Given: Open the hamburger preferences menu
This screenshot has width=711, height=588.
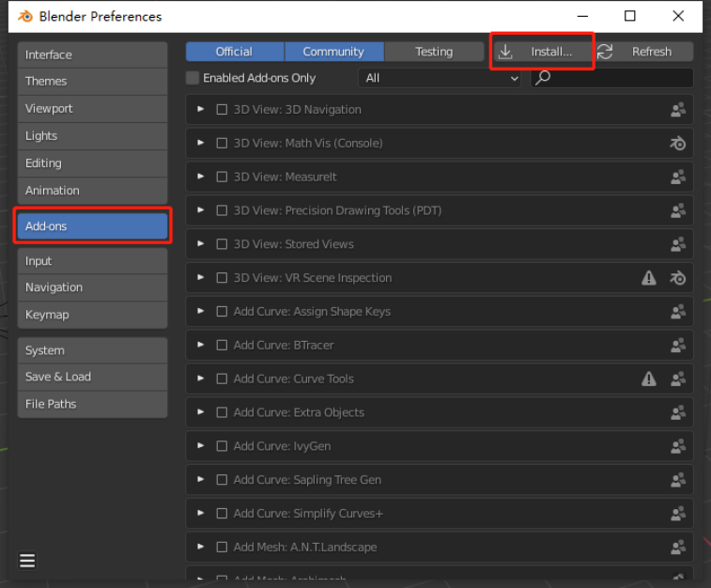Looking at the screenshot, I should coord(27,561).
